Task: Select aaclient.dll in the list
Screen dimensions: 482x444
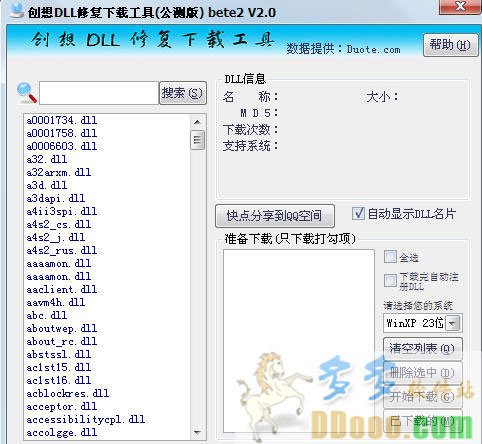Action: pos(62,289)
